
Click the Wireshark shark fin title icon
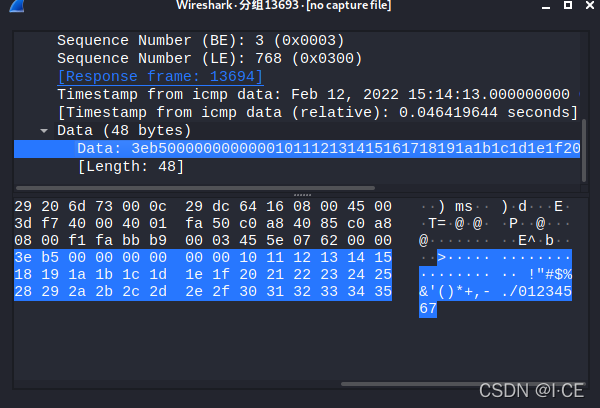coord(17,5)
